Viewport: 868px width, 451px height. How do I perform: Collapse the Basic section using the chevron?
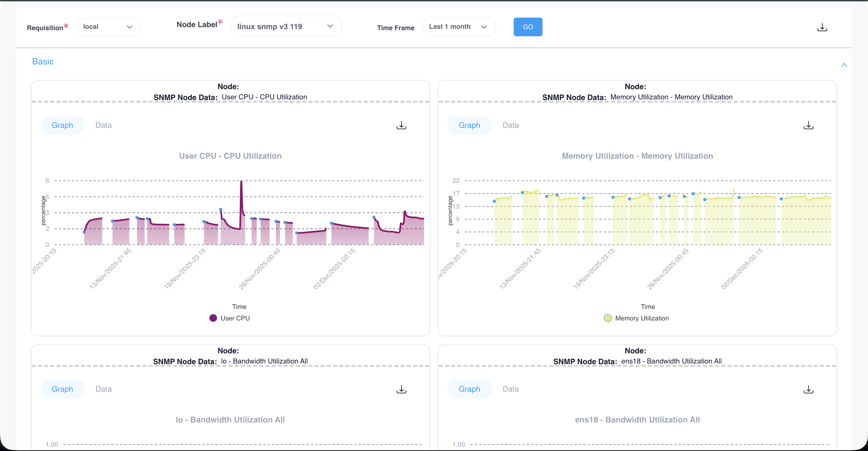tap(844, 65)
